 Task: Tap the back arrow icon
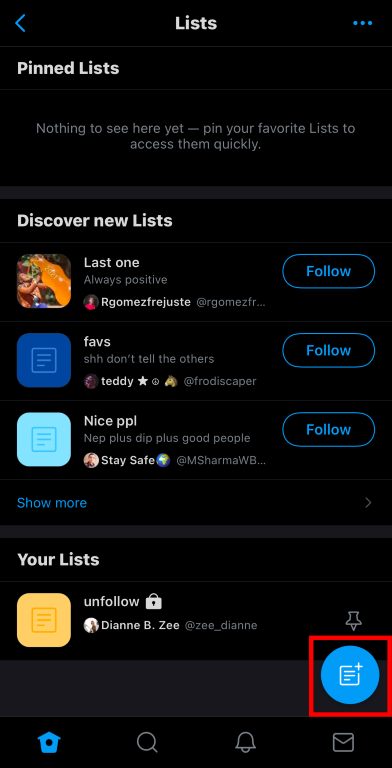[x=20, y=23]
